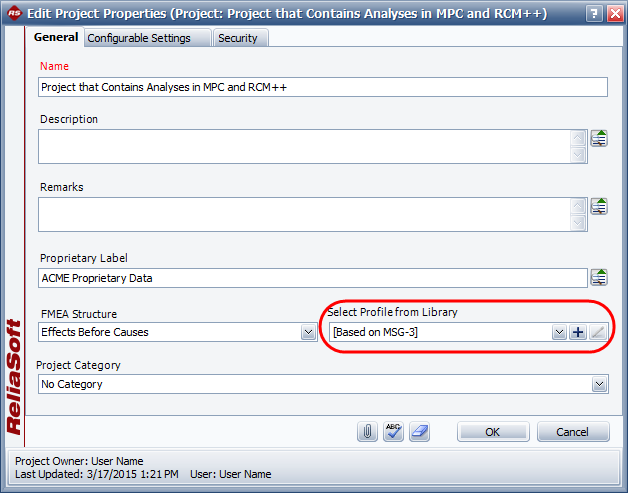Click the eraser clear icon

[x=420, y=431]
